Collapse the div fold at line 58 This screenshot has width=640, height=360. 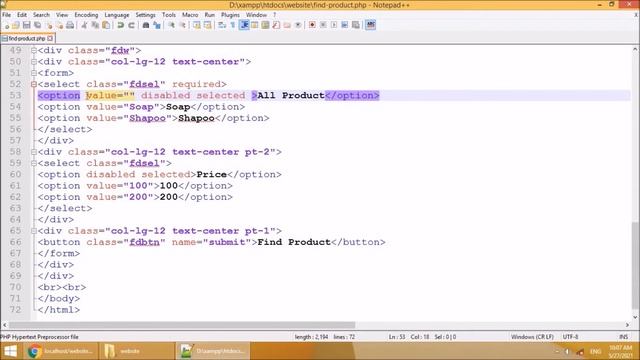pyautogui.click(x=34, y=152)
